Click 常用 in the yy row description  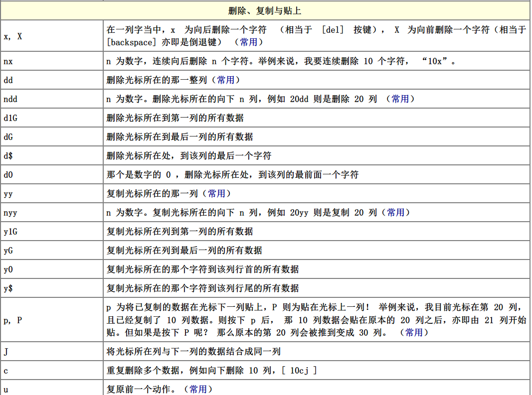click(216, 194)
